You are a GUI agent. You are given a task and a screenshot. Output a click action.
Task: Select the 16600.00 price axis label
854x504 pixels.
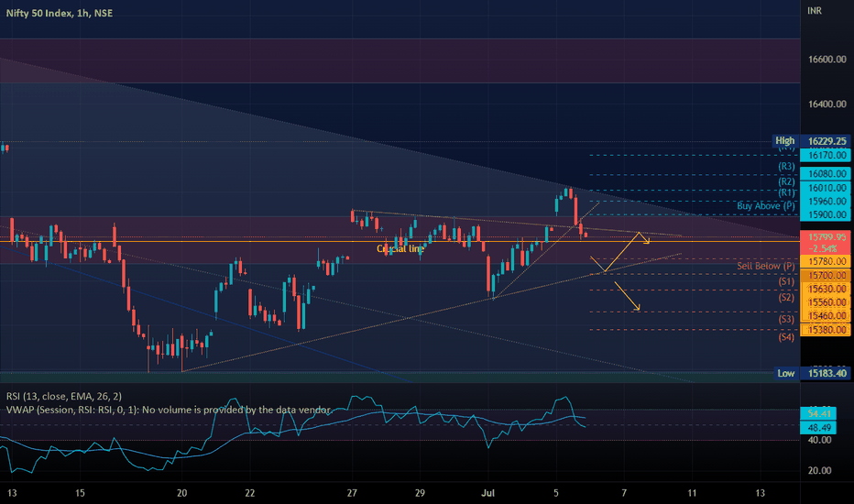pyautogui.click(x=827, y=60)
